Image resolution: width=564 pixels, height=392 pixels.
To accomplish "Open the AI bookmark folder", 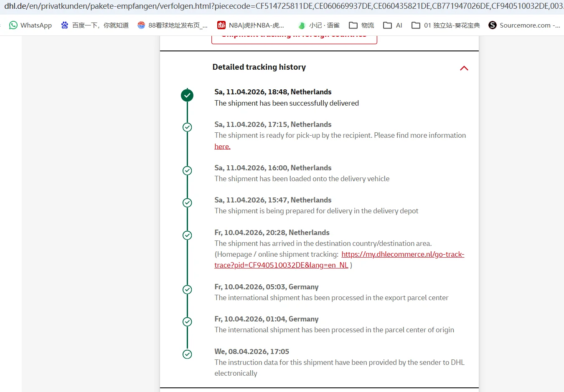I will 393,25.
